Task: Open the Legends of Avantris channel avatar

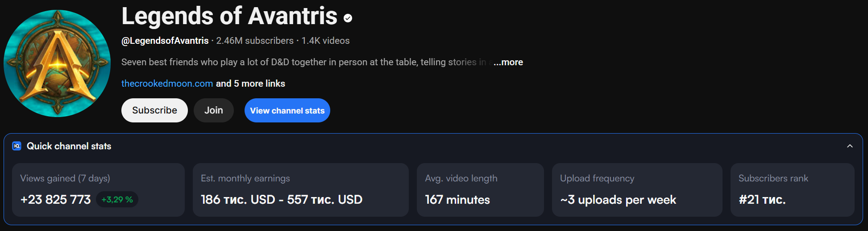Action: click(57, 63)
